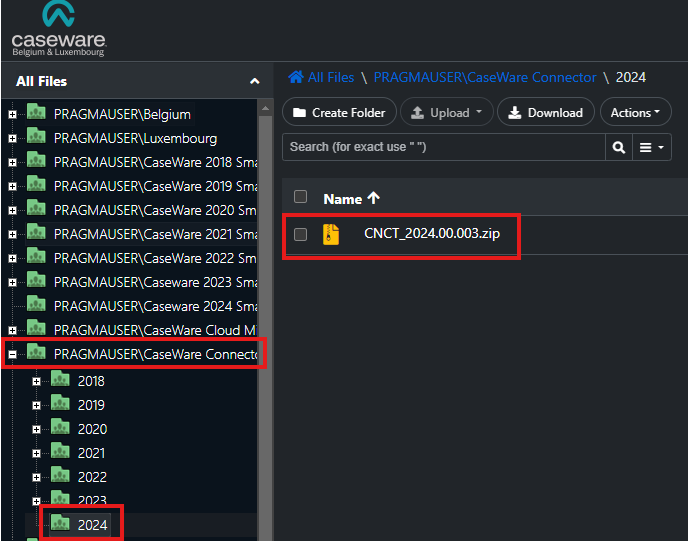Open the Upload dropdown
The height and width of the screenshot is (541, 688).
point(449,113)
